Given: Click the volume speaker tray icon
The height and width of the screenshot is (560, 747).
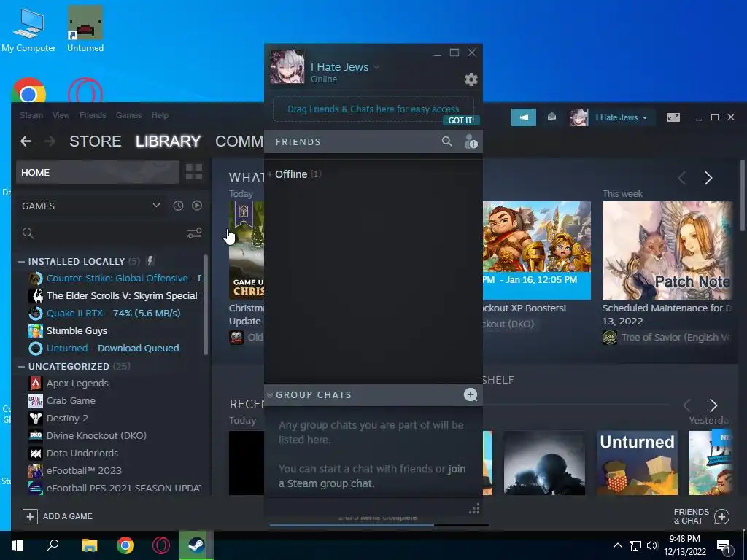Looking at the screenshot, I should (652, 545).
